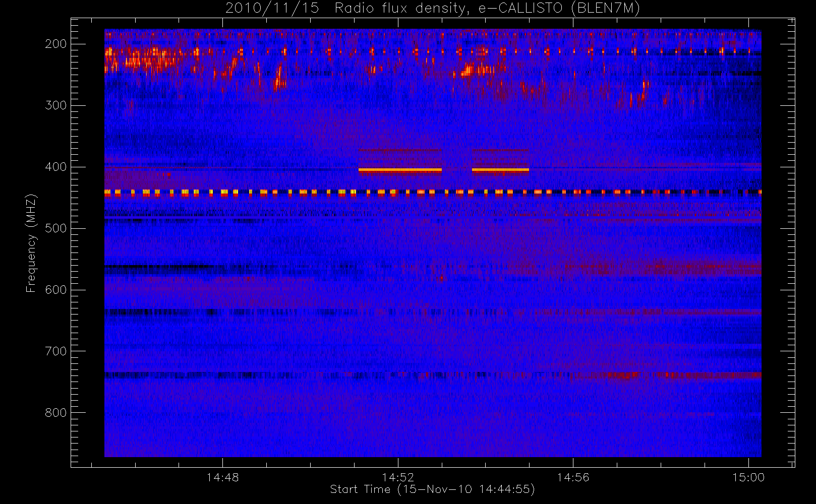Click the 14:52 time tick label
Viewport: 816px width, 504px height.
click(398, 477)
